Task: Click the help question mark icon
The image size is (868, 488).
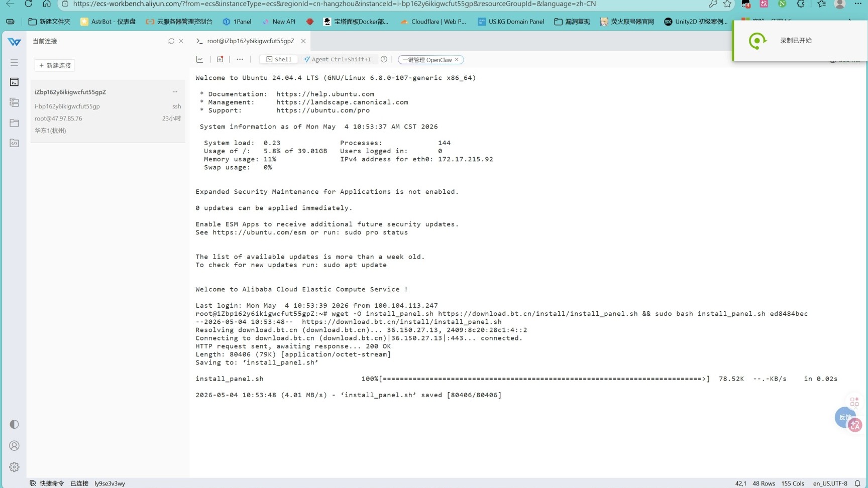Action: point(384,59)
